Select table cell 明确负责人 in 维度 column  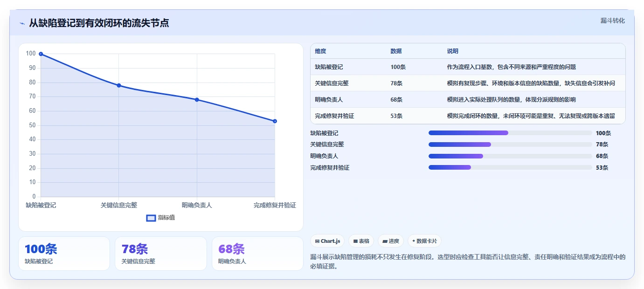pos(329,100)
